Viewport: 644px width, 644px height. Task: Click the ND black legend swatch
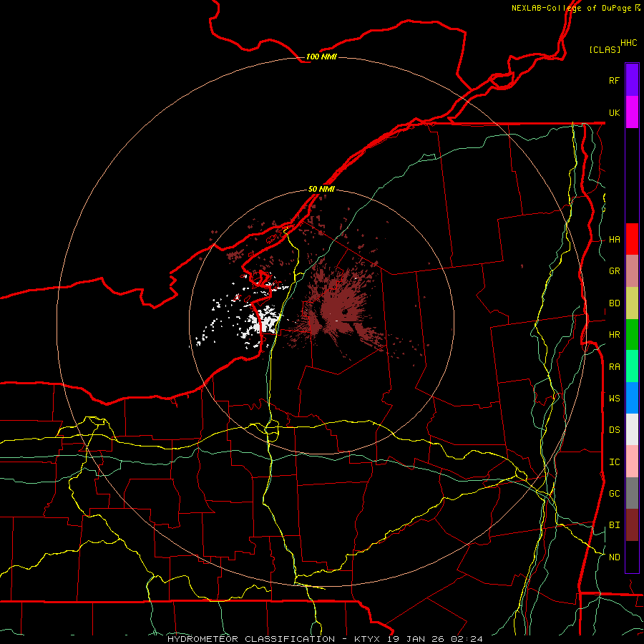point(632,557)
